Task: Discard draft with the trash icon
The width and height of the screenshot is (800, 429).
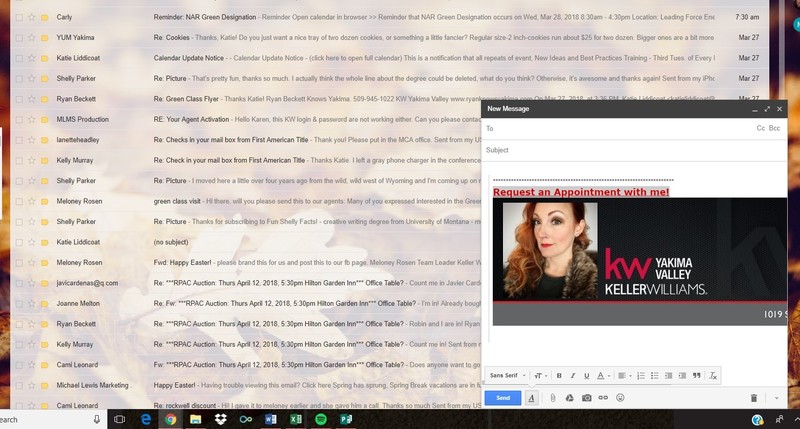Action: (754, 398)
